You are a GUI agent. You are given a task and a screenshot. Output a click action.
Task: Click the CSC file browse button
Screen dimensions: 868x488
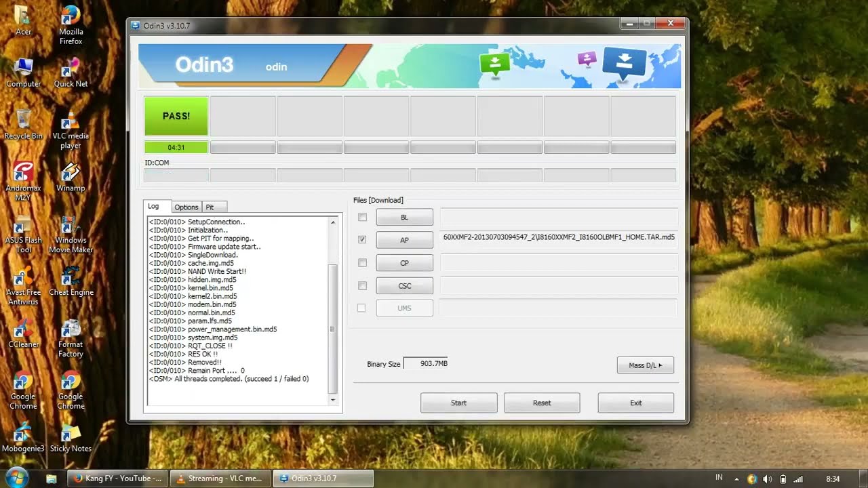(404, 286)
